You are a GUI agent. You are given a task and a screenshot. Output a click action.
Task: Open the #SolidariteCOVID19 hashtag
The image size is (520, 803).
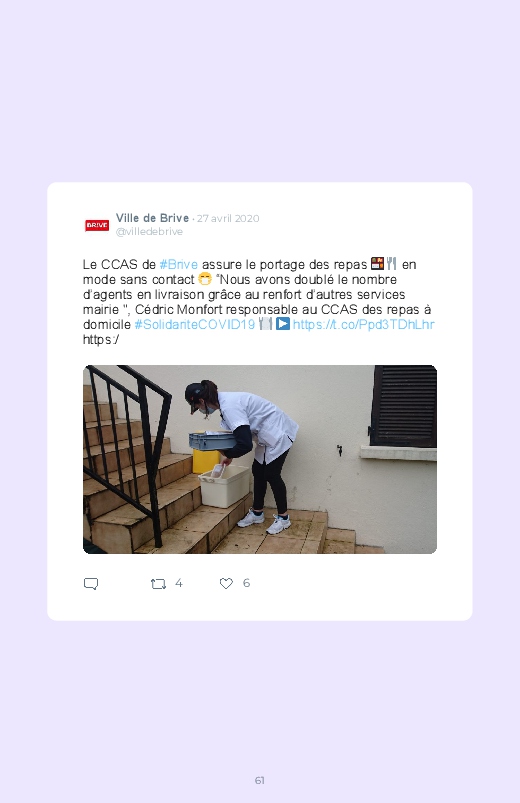(x=195, y=325)
